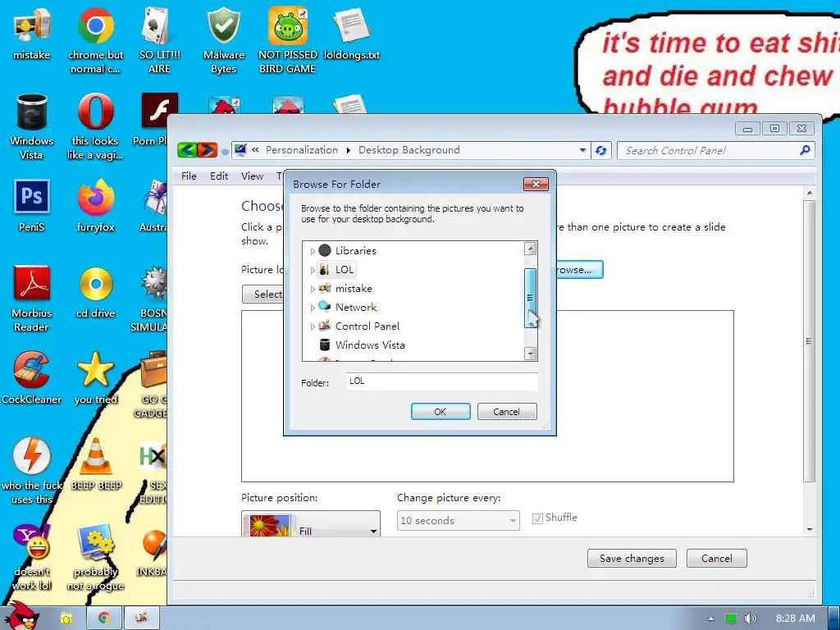Click the green tray status icon

coord(731,619)
